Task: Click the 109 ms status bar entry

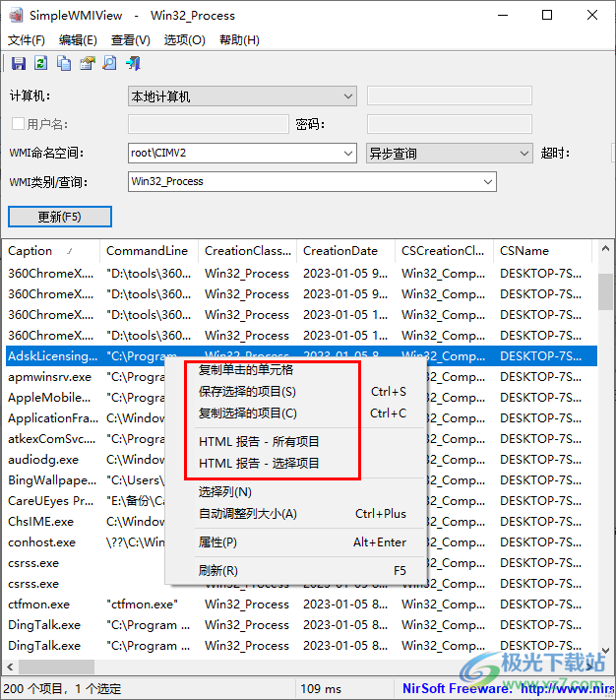Action: click(321, 688)
